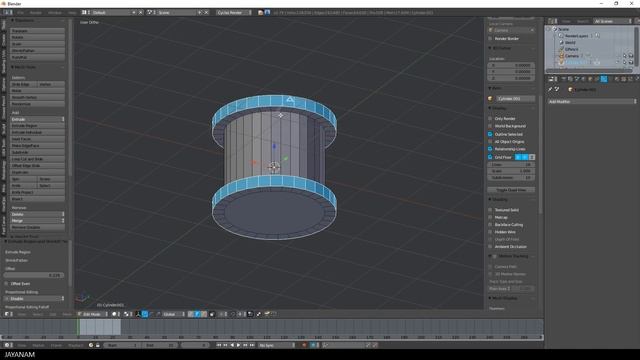Delete the Default screen layout
This screenshot has height=360, width=640.
[x=141, y=12]
